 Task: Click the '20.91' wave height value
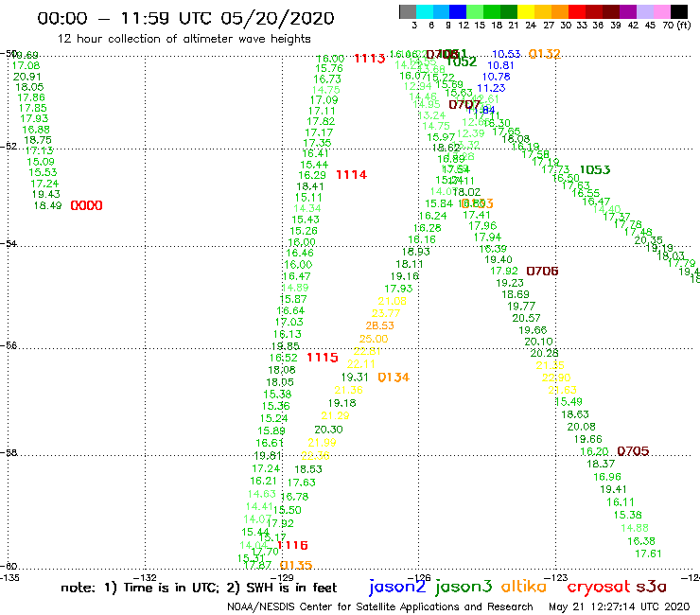point(27,77)
